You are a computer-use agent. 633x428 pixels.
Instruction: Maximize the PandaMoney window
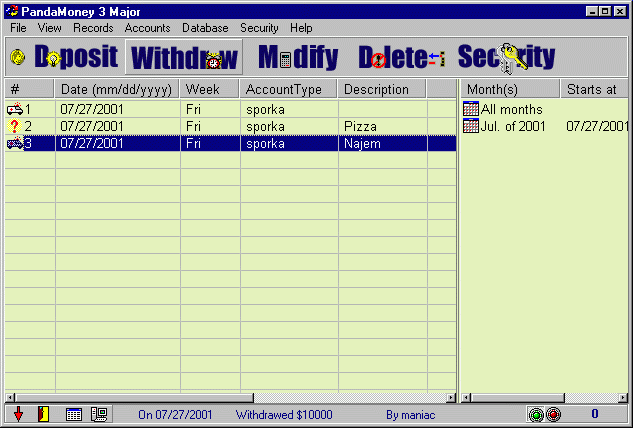coord(605,11)
